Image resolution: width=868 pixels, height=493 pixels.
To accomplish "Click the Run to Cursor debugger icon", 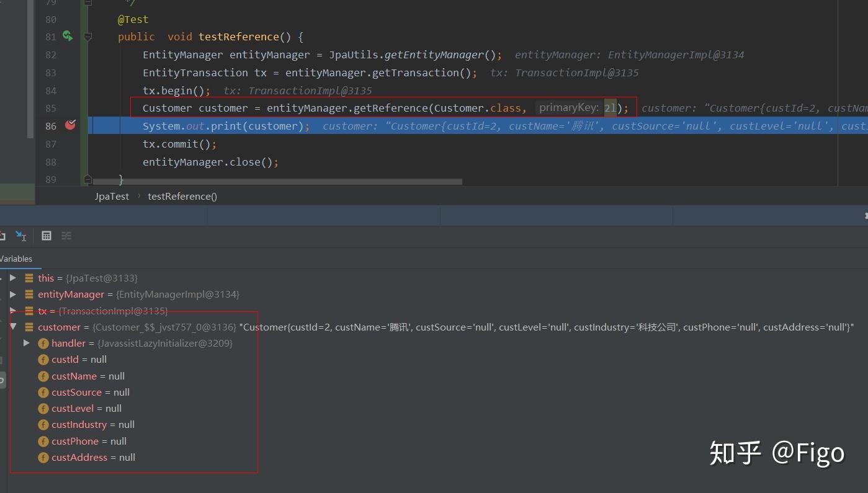I will pos(21,236).
